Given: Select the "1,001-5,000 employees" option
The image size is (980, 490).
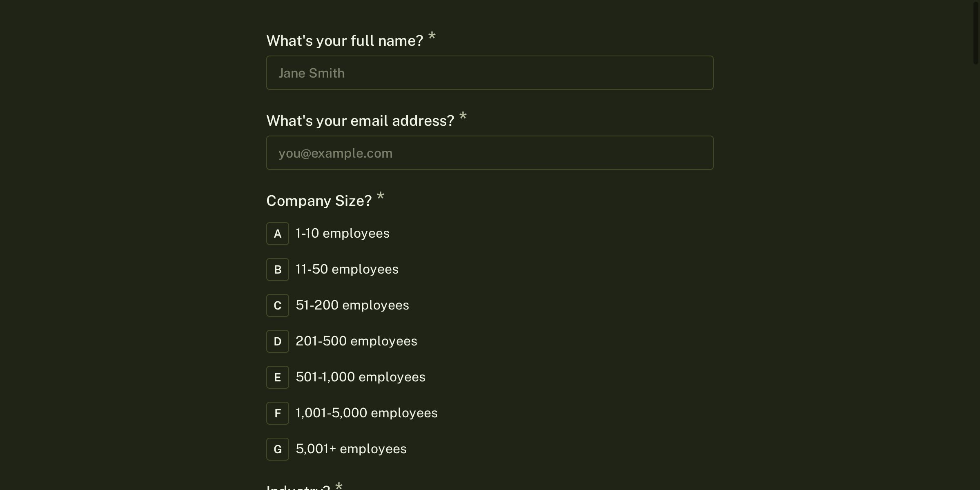Looking at the screenshot, I should [x=366, y=413].
